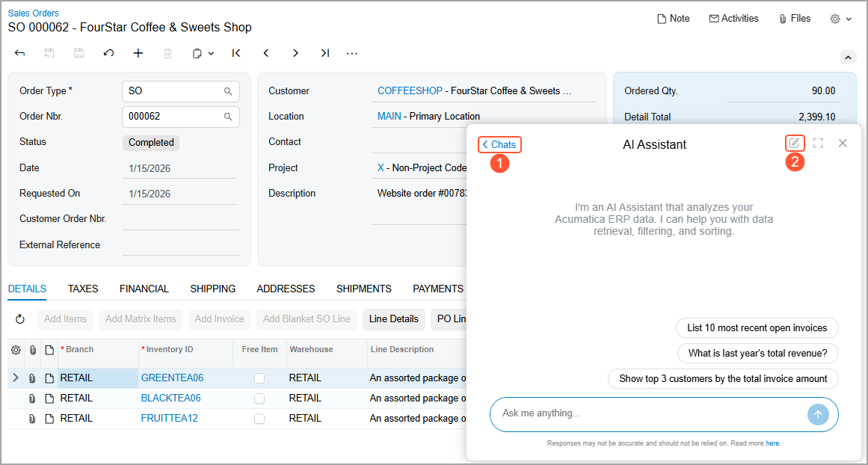Select 'What is last year's total revenue?' suggestion
This screenshot has width=868, height=465.
point(758,353)
